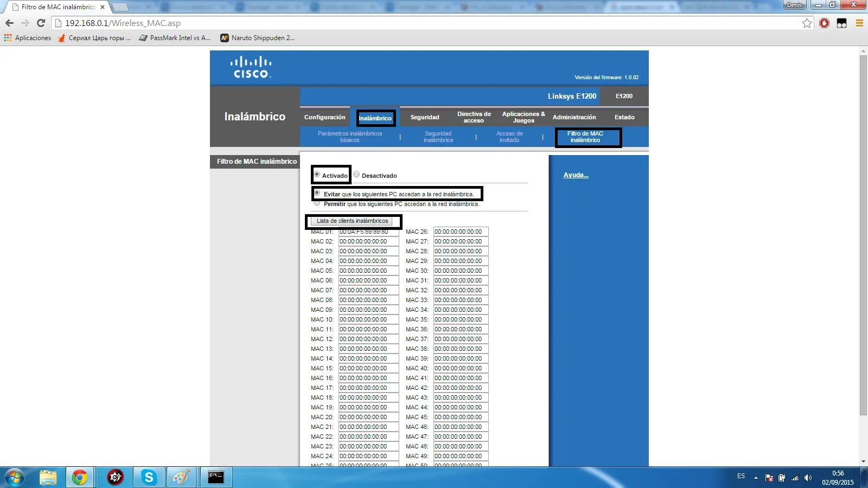This screenshot has height=488, width=868.
Task: Open the network signal tray icon
Action: (x=795, y=478)
